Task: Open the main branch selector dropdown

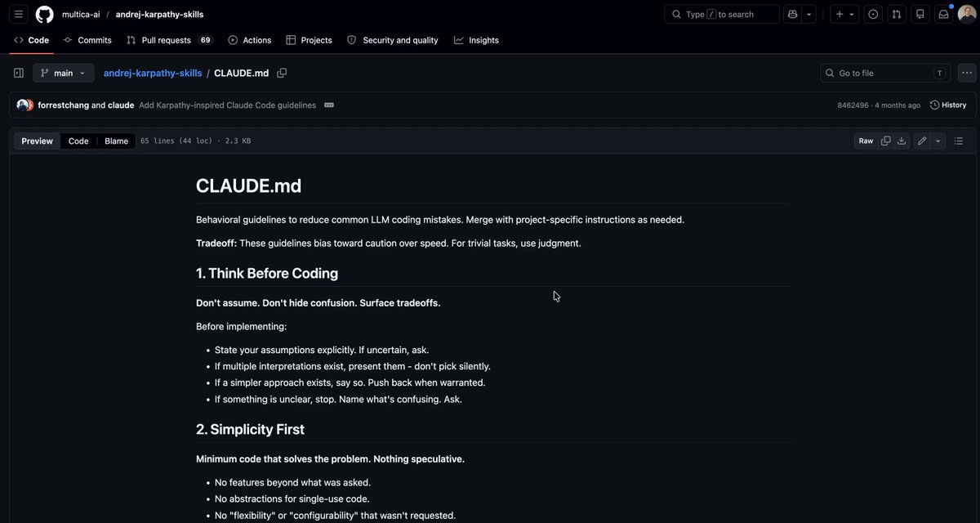Action: coord(63,73)
